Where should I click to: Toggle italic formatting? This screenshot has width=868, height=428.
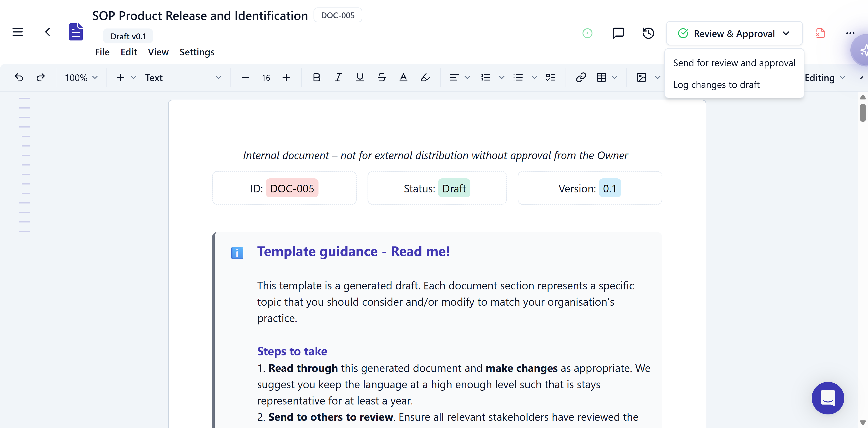click(338, 78)
